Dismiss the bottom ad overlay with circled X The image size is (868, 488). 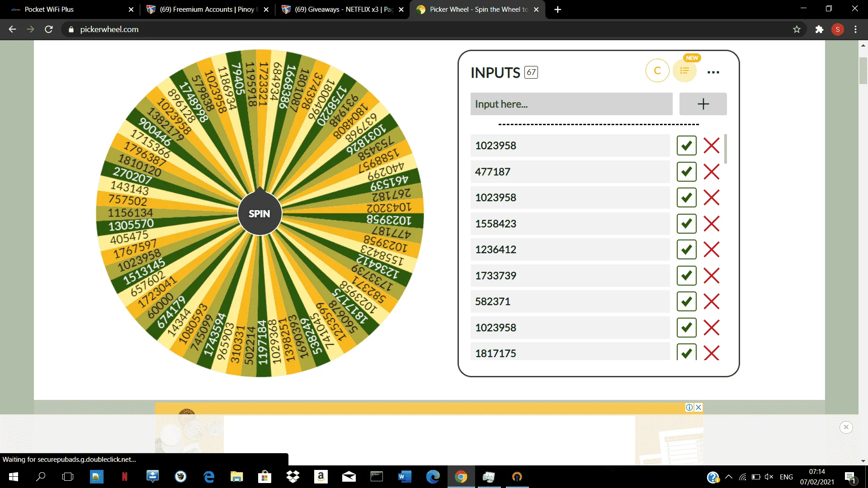point(846,427)
